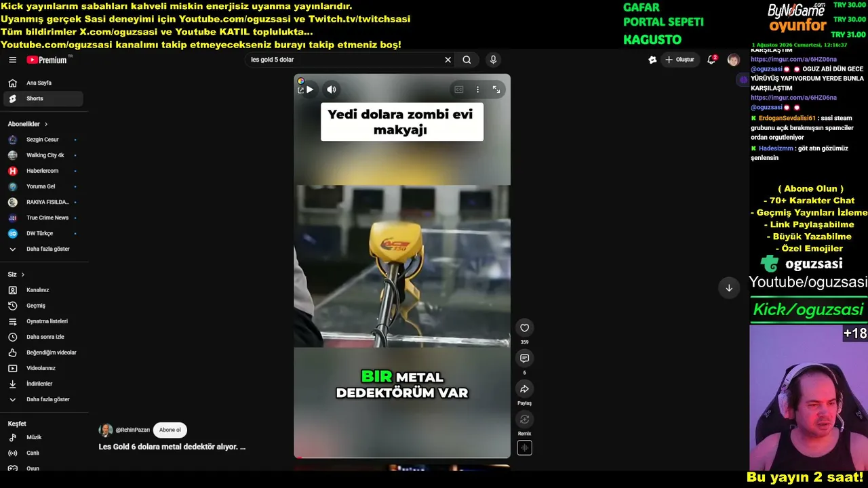The height and width of the screenshot is (488, 868).
Task: Open comments on the Short
Action: [524, 358]
